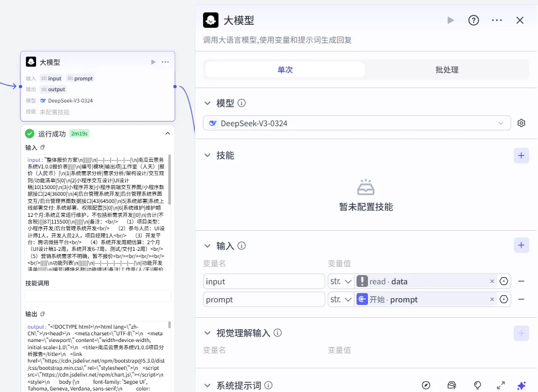Viewport: 538px width, 392px height.
Task: Show info tooltip next to 模型
Action: (x=242, y=103)
